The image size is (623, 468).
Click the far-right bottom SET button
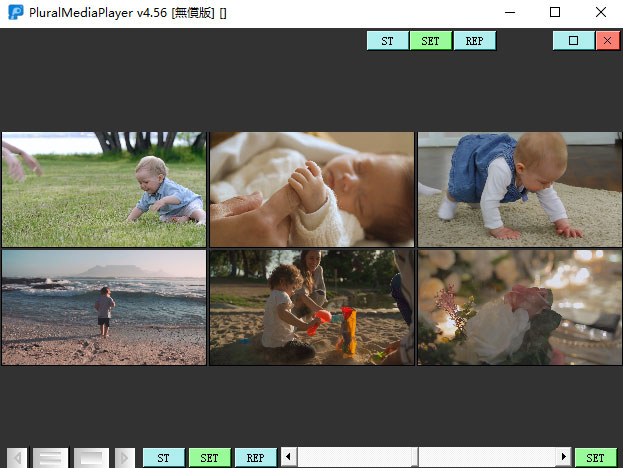[595, 458]
